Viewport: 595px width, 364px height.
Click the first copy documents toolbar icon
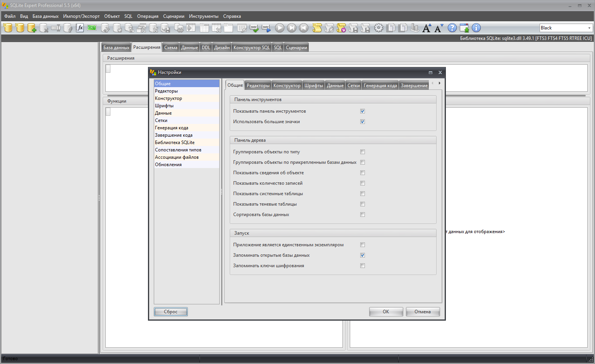click(391, 28)
